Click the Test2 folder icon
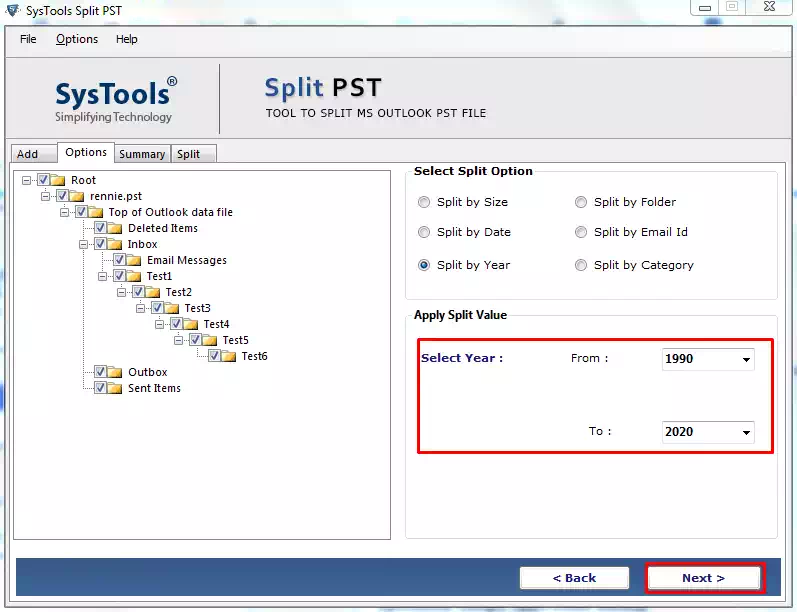 152,292
